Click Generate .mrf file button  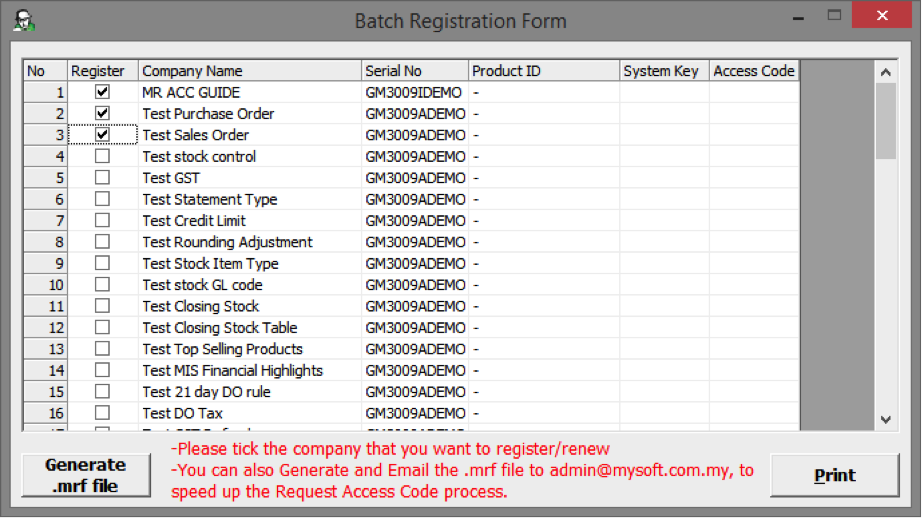click(x=86, y=475)
